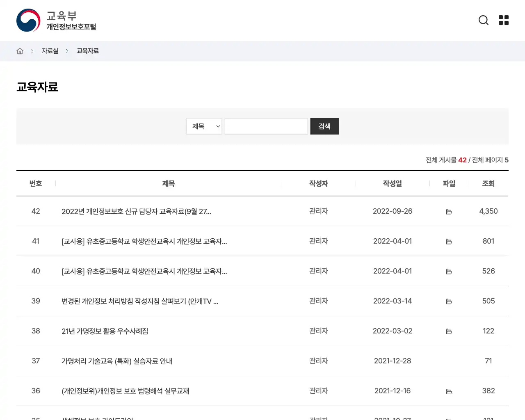This screenshot has width=525, height=420.
Task: Open the file icon for post 36
Action: click(449, 391)
